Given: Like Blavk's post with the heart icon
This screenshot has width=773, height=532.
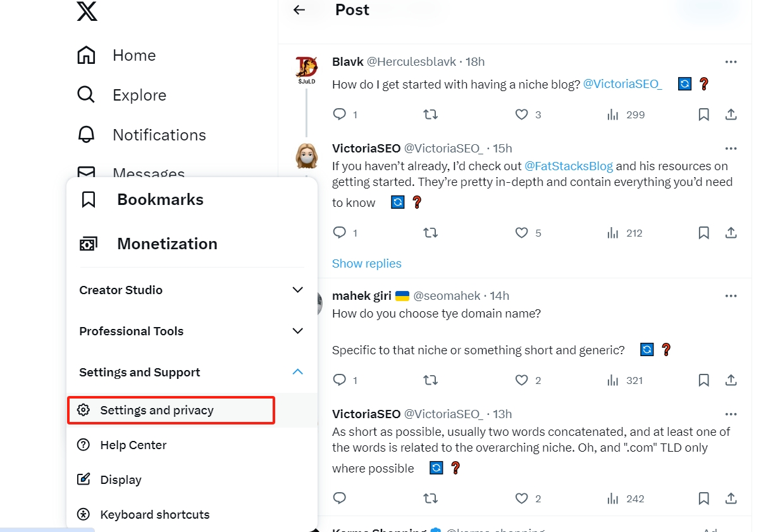Looking at the screenshot, I should [x=521, y=114].
